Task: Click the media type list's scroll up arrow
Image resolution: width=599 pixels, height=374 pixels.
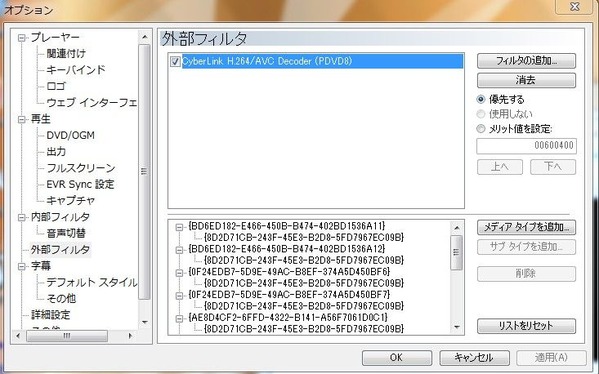Action: pos(457,228)
